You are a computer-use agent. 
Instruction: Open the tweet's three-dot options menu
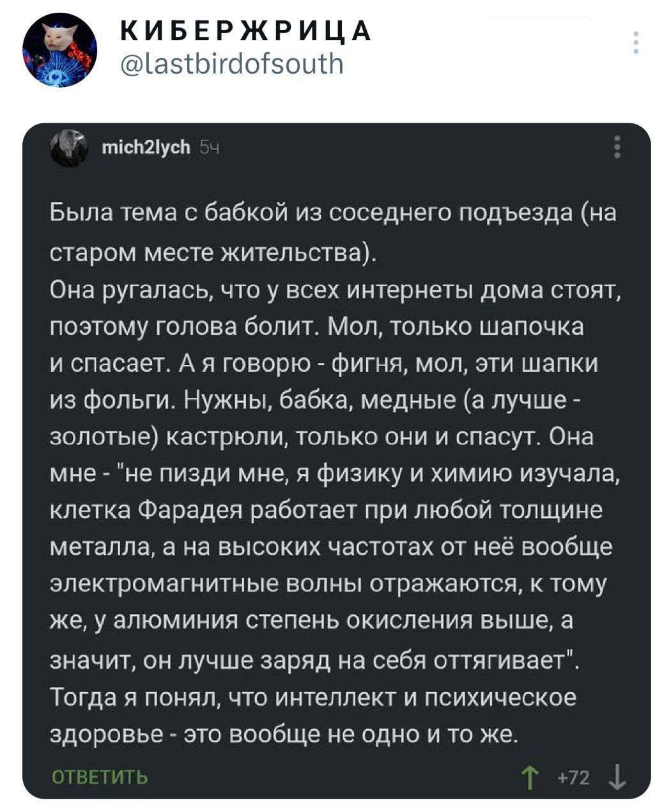[635, 42]
